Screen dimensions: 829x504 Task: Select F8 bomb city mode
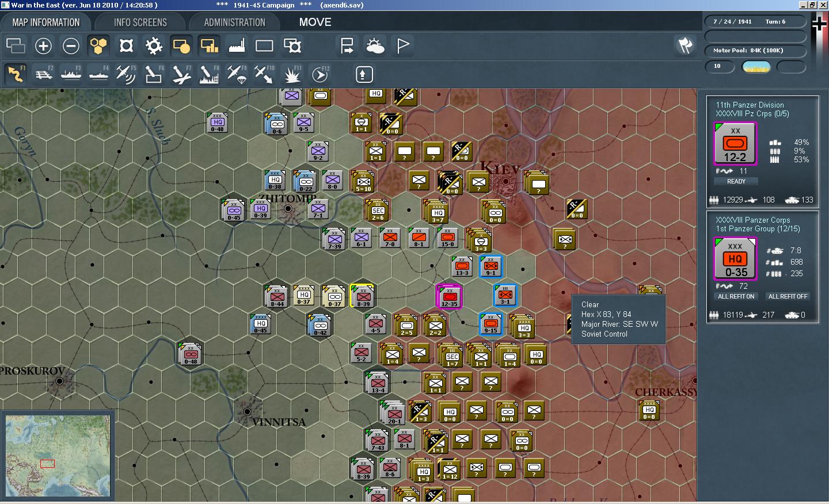click(x=209, y=74)
